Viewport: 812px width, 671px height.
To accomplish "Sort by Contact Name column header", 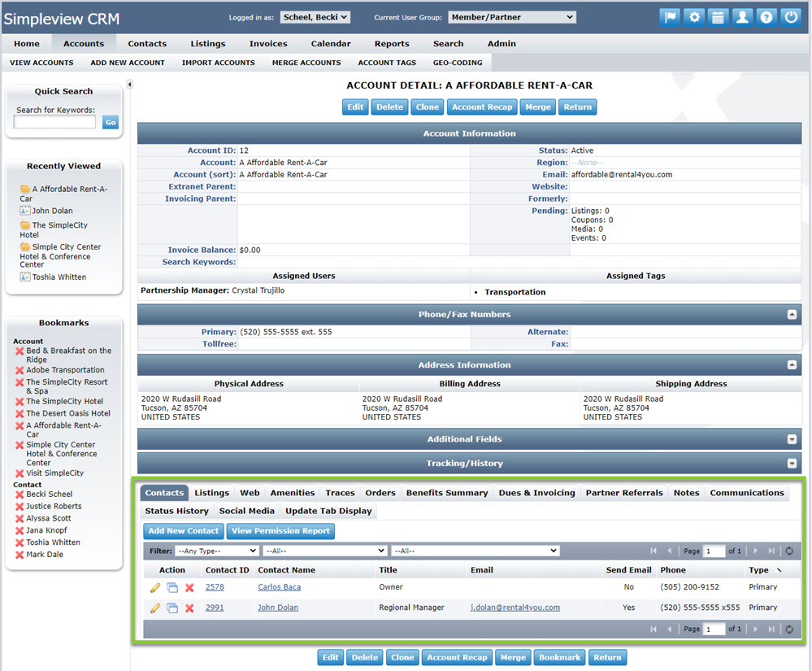I will (x=286, y=570).
